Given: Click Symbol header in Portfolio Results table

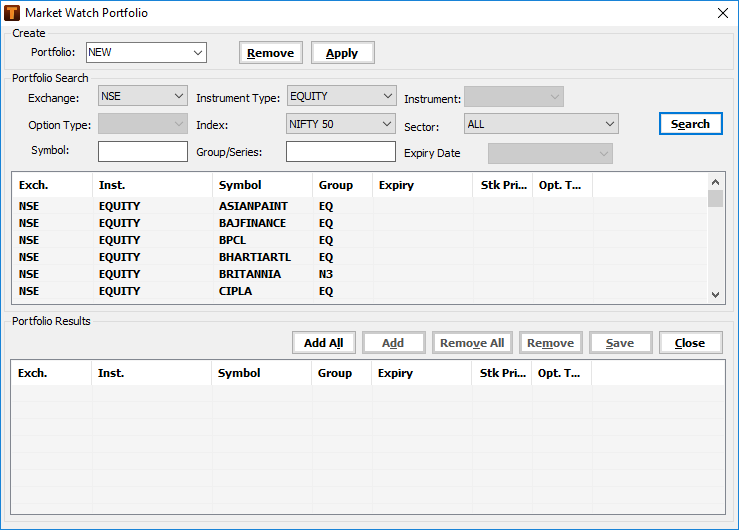Looking at the screenshot, I should [x=262, y=373].
